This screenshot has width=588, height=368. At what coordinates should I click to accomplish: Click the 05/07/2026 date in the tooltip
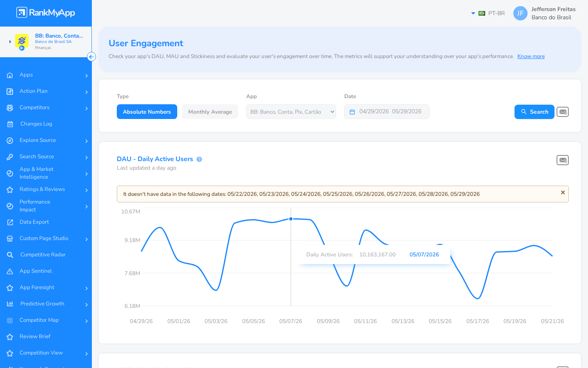424,254
